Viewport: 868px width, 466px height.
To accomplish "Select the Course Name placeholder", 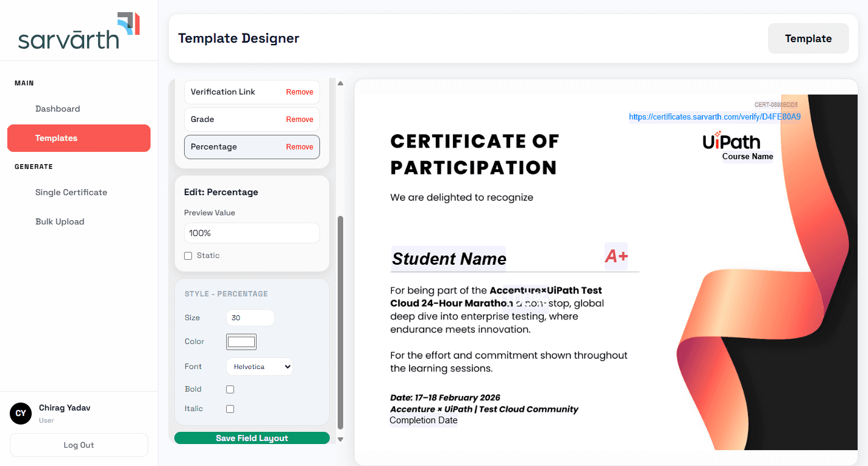I will coord(747,157).
